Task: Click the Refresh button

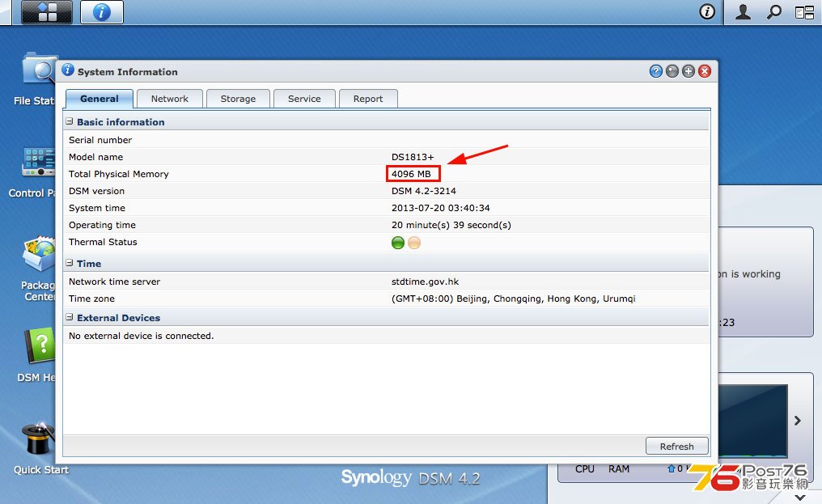Action: [677, 447]
